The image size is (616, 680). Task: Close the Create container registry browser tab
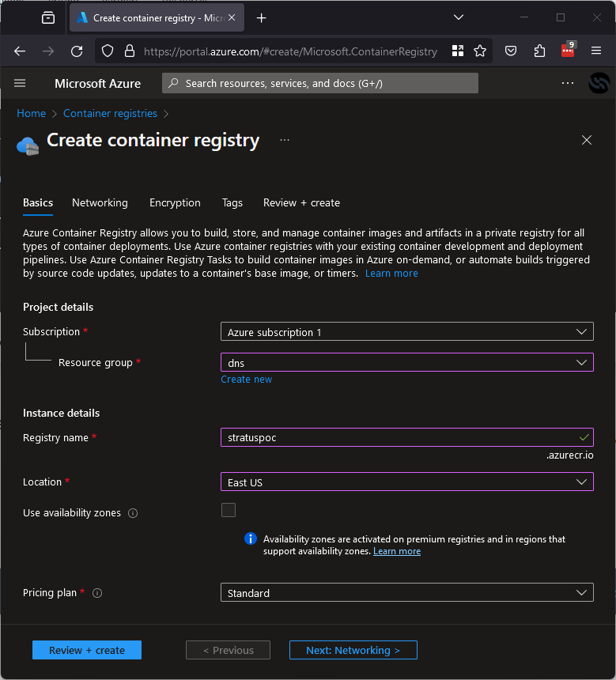pos(232,17)
